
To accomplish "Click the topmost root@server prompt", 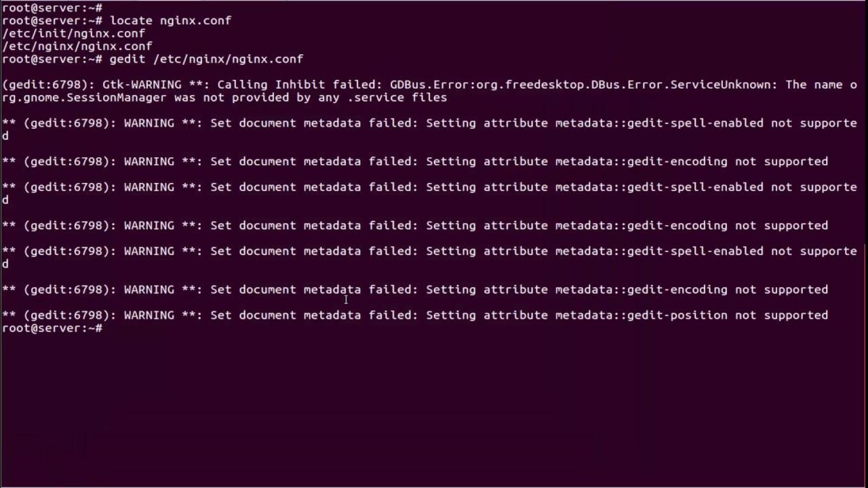I will [x=52, y=7].
